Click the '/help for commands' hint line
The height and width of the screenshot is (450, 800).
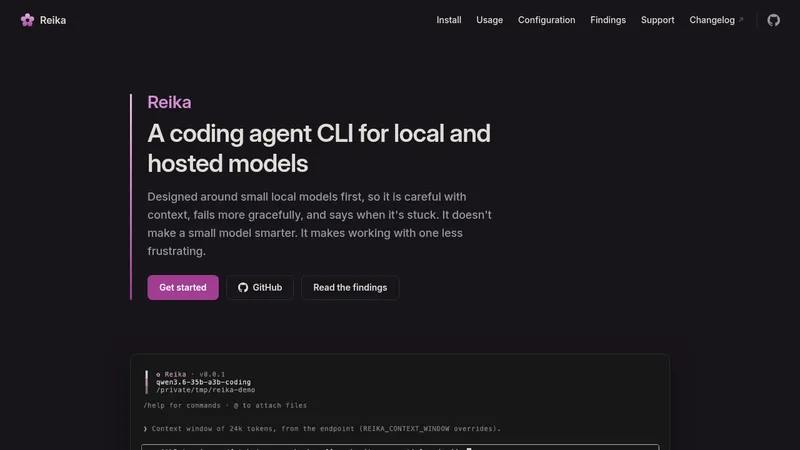pyautogui.click(x=225, y=406)
